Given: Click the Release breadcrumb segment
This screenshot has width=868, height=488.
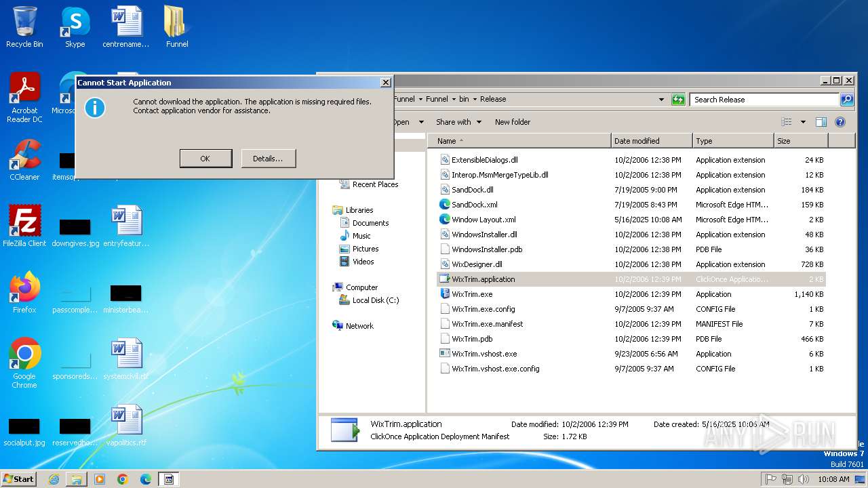Looking at the screenshot, I should (493, 100).
